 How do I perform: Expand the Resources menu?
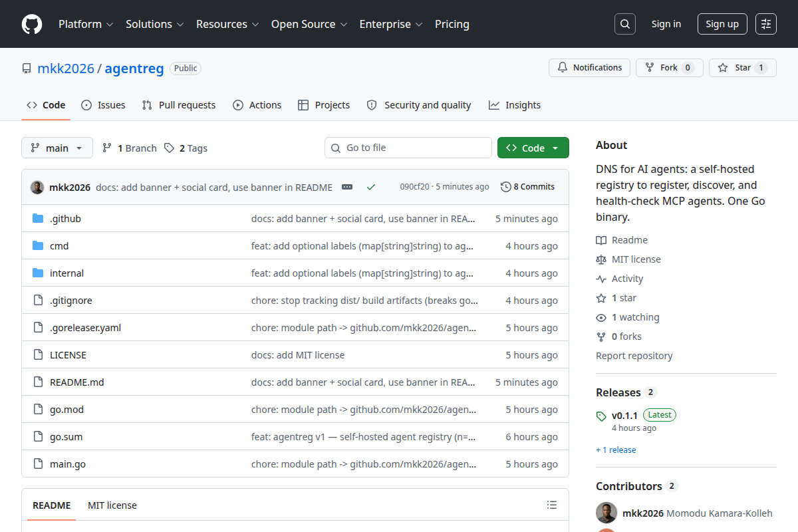coord(227,24)
